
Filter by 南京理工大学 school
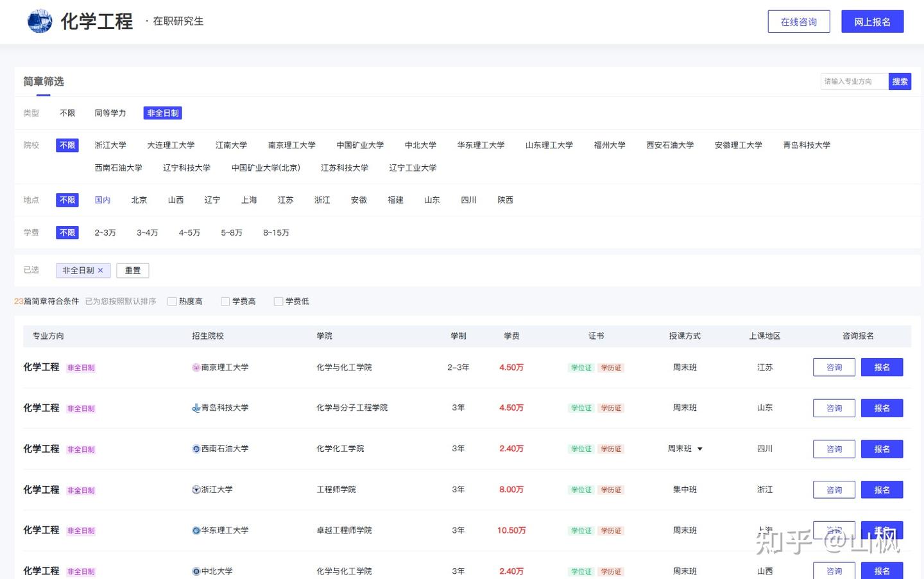(x=292, y=146)
